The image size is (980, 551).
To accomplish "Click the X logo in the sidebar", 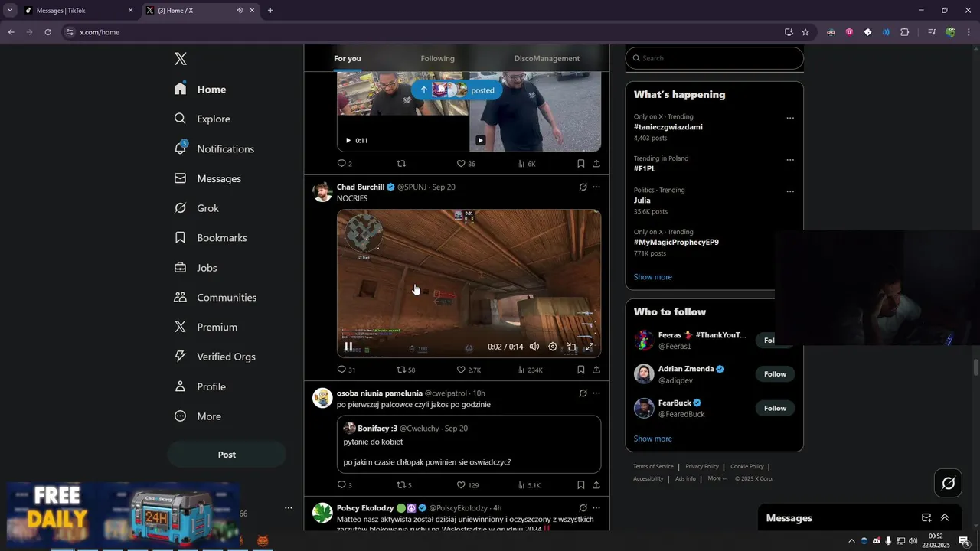I will (x=181, y=59).
